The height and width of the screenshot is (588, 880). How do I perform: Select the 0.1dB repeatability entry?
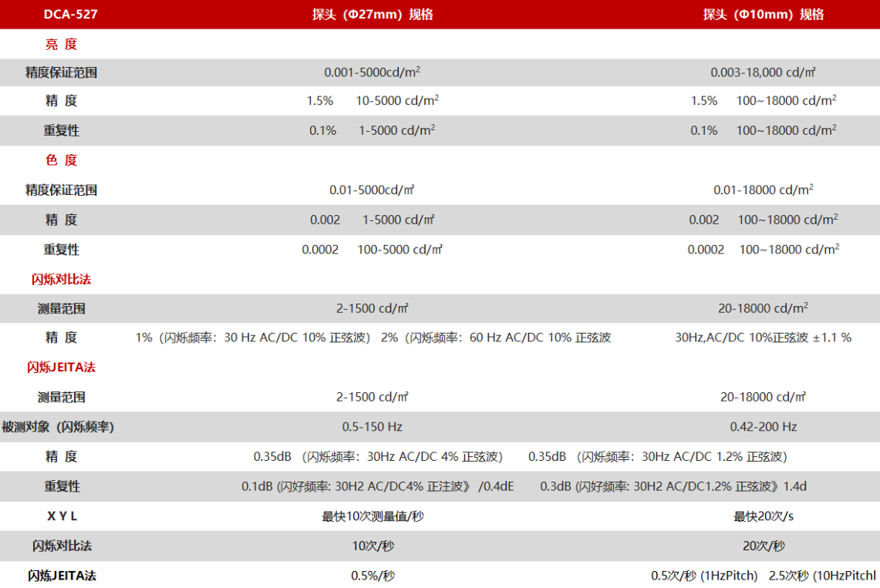378,486
